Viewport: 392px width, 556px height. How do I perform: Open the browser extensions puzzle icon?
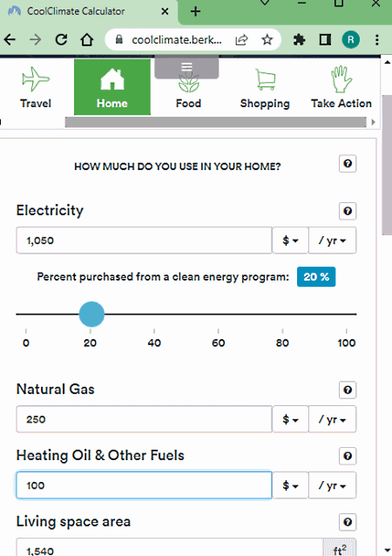click(x=299, y=40)
